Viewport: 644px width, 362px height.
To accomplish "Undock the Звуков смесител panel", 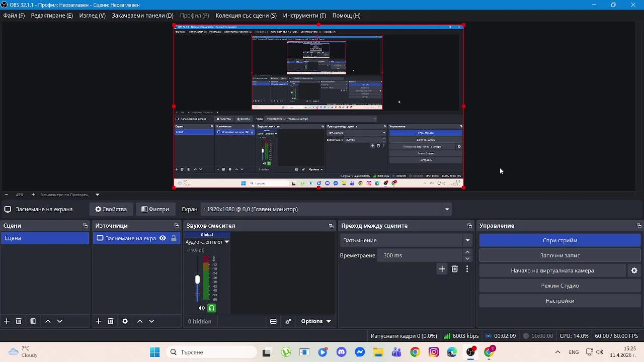I will (x=331, y=226).
